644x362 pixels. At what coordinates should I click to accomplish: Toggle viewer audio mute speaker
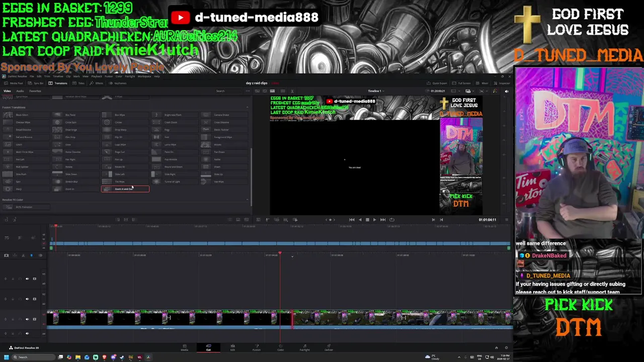tap(506, 91)
